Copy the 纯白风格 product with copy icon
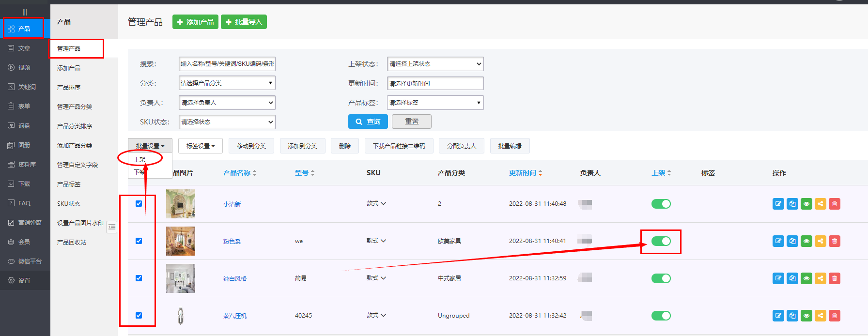This screenshot has height=336, width=868. click(792, 278)
